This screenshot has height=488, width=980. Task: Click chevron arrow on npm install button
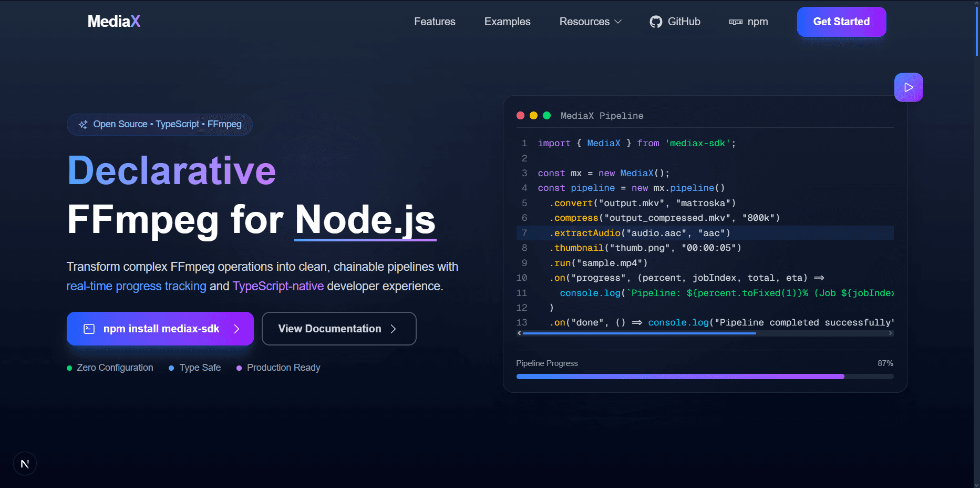236,329
